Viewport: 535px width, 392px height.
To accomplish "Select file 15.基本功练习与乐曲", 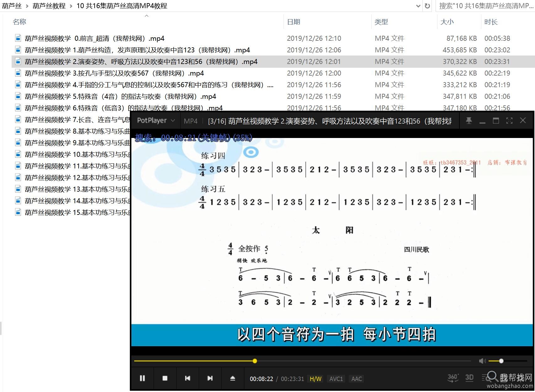I will 78,213.
